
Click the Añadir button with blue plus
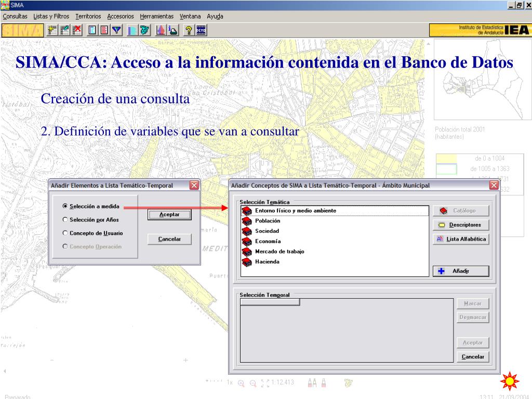(x=461, y=271)
